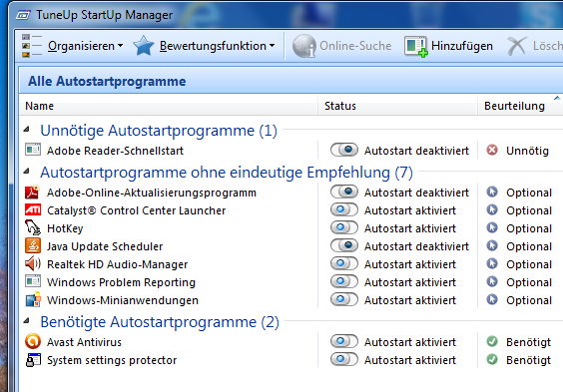Enable autostart for Adobe Reader-Schnellstart
The height and width of the screenshot is (392, 563).
point(344,150)
